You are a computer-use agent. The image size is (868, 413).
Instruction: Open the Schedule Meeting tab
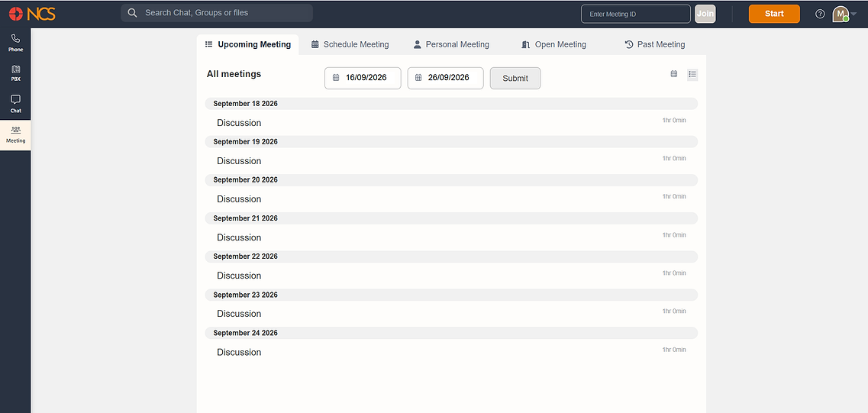click(350, 44)
